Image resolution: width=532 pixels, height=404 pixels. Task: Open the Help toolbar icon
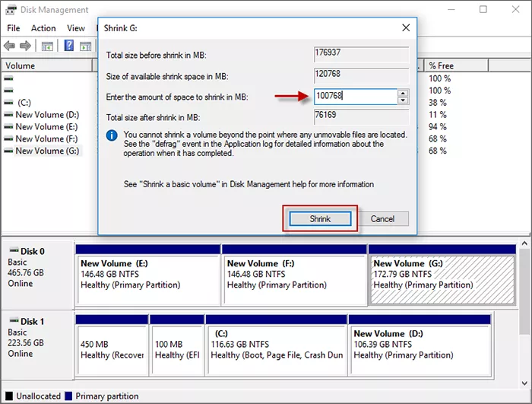click(69, 45)
